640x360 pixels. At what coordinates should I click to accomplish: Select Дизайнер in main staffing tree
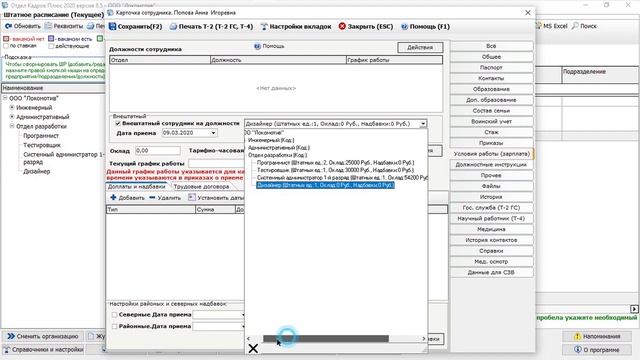[x=37, y=171]
